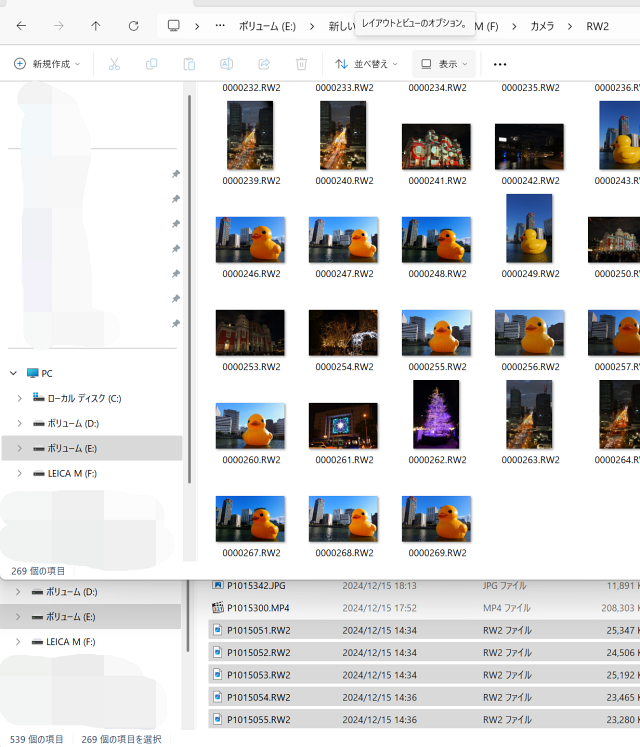Click the Copy icon in toolbar

coord(152,64)
